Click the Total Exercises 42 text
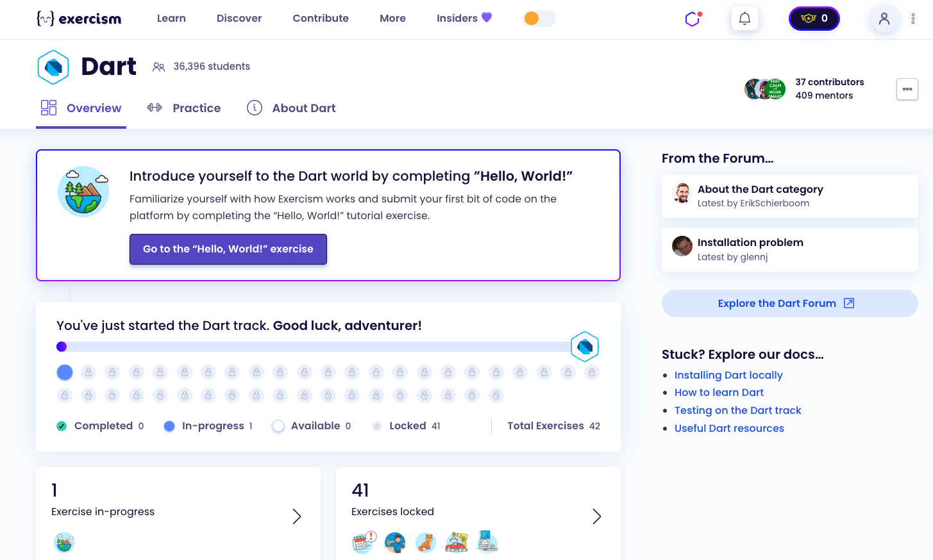This screenshot has height=560, width=933. coord(553,426)
